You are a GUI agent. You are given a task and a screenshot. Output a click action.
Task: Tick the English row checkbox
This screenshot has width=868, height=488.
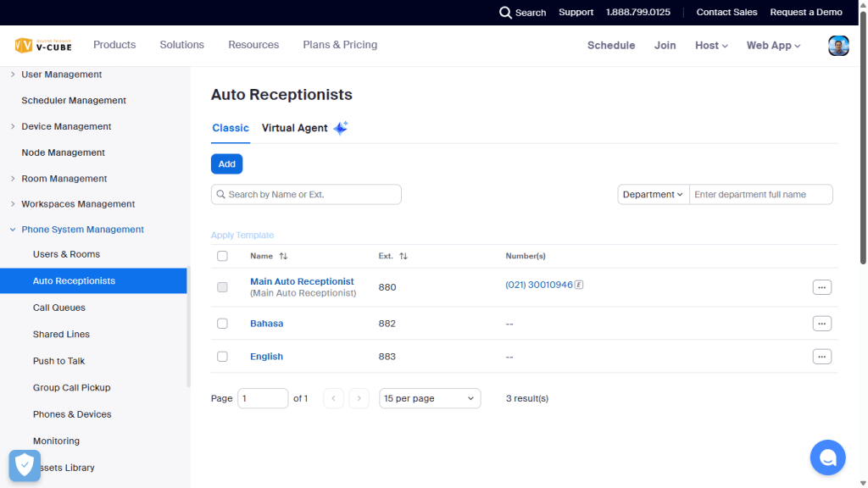(x=222, y=357)
